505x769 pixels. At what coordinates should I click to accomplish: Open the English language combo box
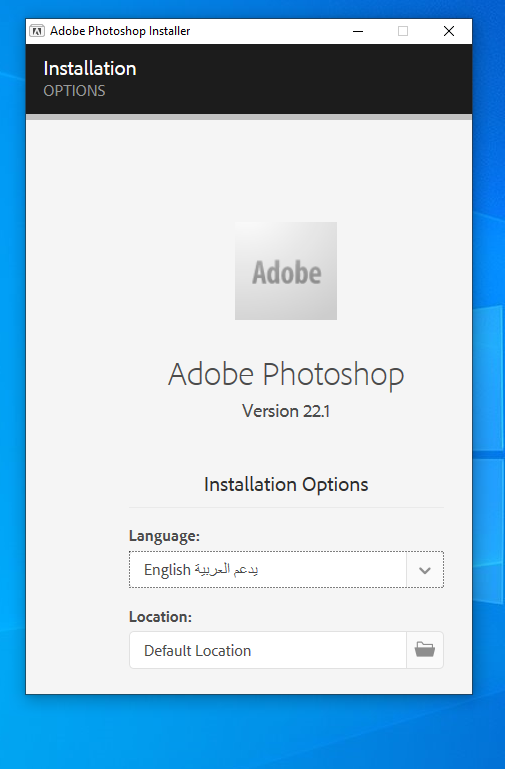point(286,569)
